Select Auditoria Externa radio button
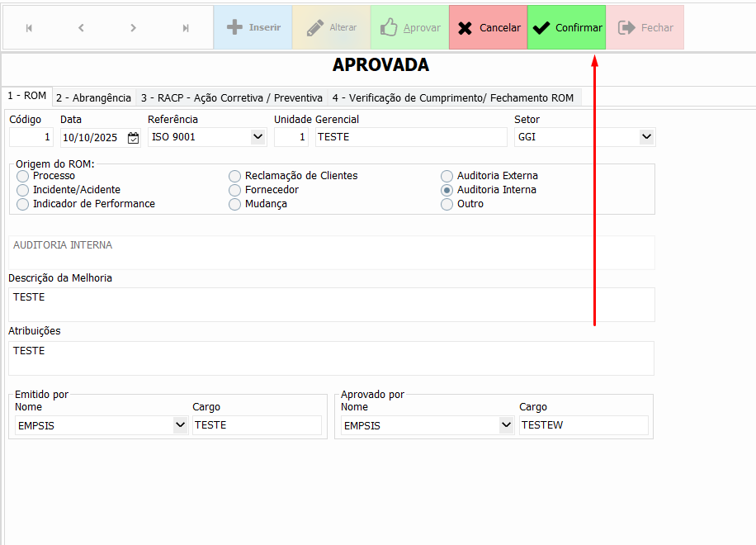Viewport: 756px width, 545px height. [x=447, y=176]
